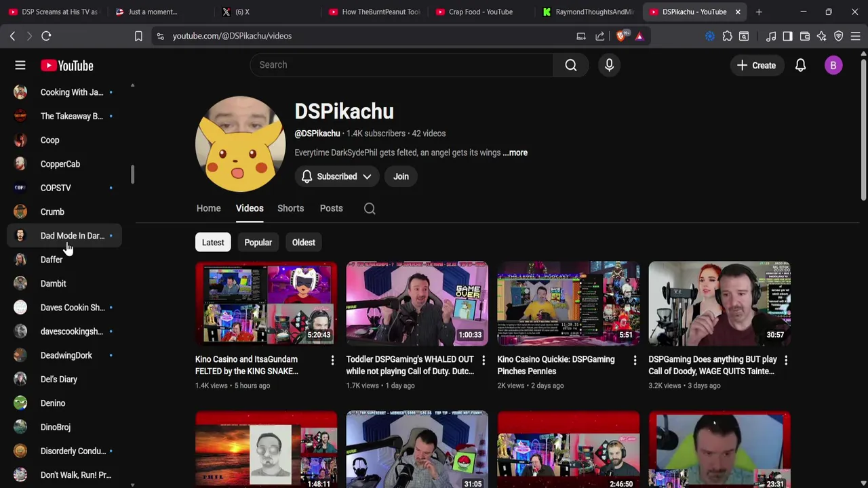868x488 pixels.
Task: Open DSPGaming Does anything BUT title
Action: (713, 365)
